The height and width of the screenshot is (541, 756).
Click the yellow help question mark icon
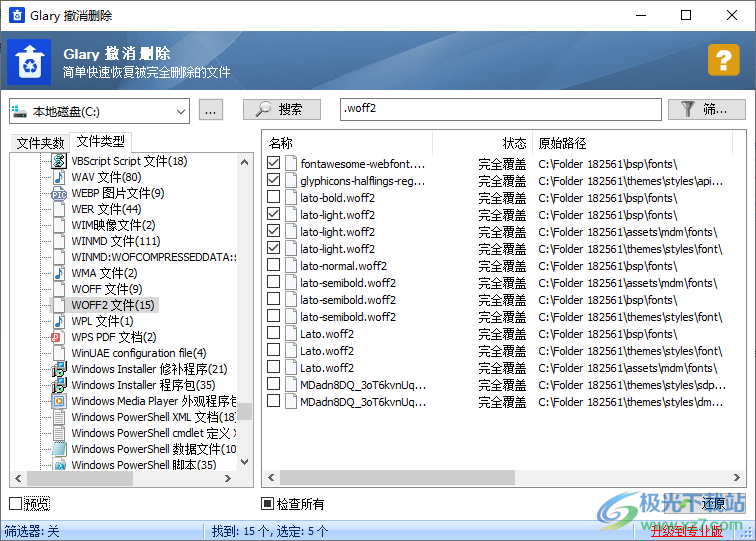click(723, 60)
